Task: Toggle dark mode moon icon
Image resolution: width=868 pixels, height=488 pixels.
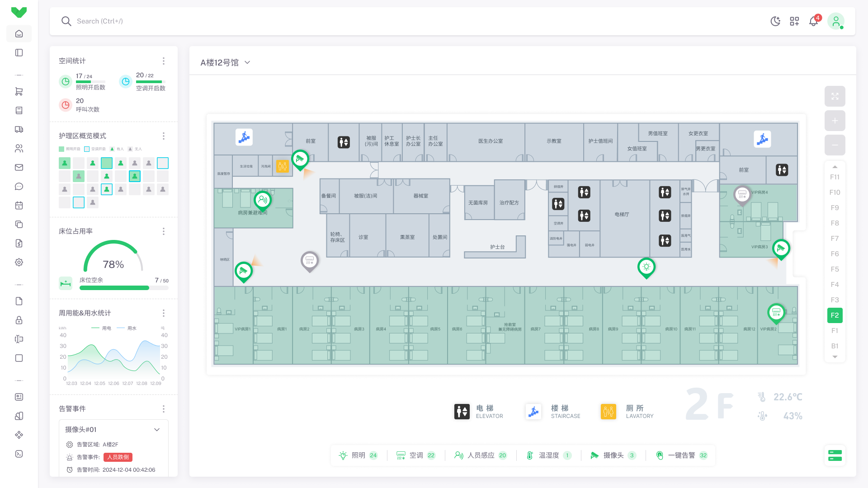Action: point(775,21)
